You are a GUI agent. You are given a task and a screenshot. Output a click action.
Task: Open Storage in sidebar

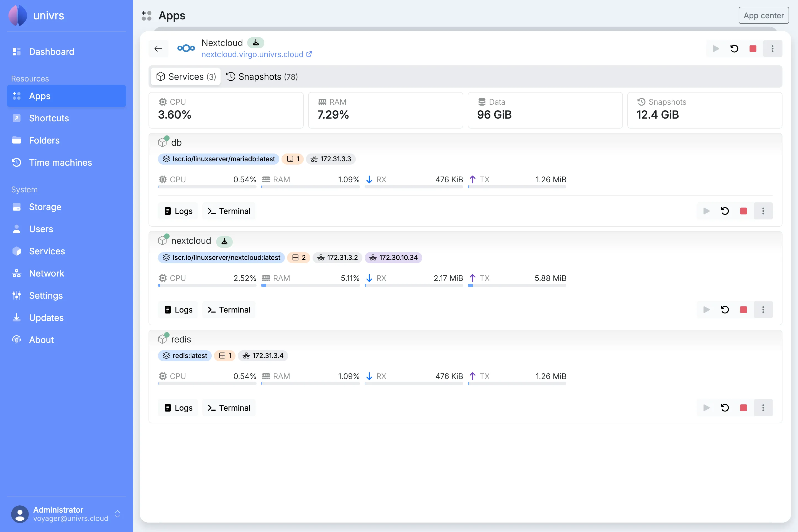pyautogui.click(x=66, y=207)
